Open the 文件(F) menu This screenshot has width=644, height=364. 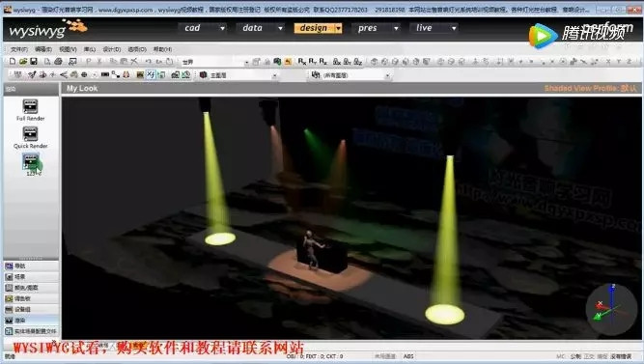19,49
